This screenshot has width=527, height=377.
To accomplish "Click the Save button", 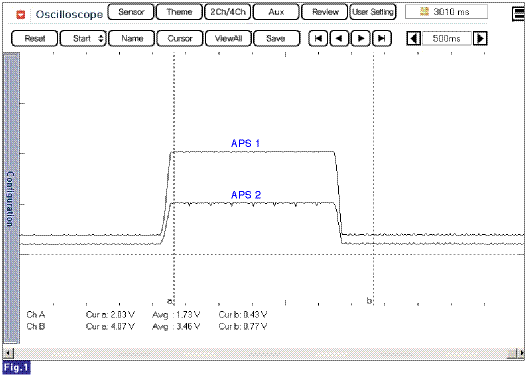I will coord(276,38).
